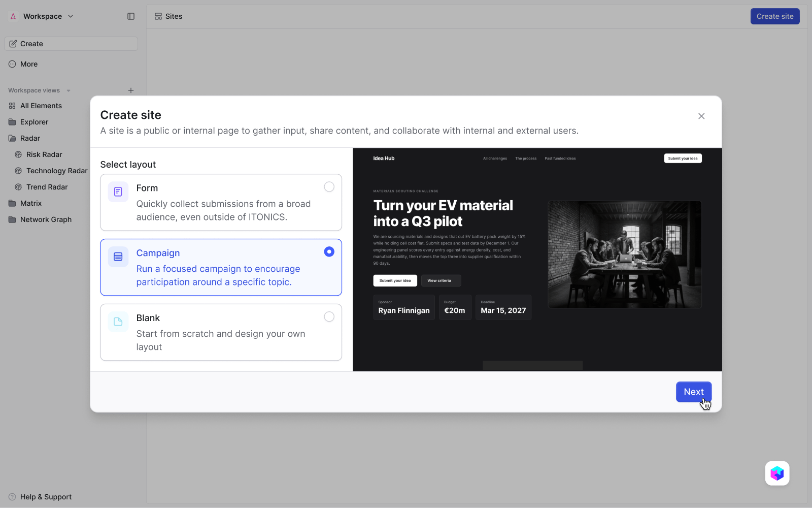Open the cube assistant widget
This screenshot has width=812, height=508.
(x=777, y=473)
